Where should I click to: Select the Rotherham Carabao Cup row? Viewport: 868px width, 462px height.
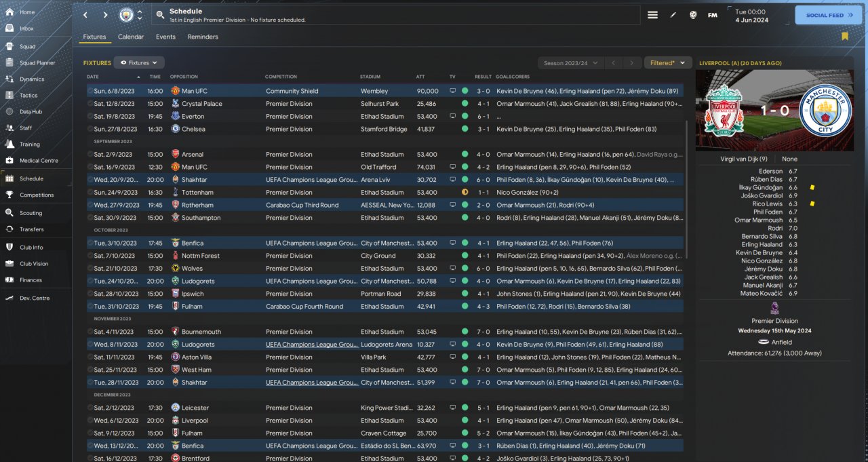click(x=384, y=205)
